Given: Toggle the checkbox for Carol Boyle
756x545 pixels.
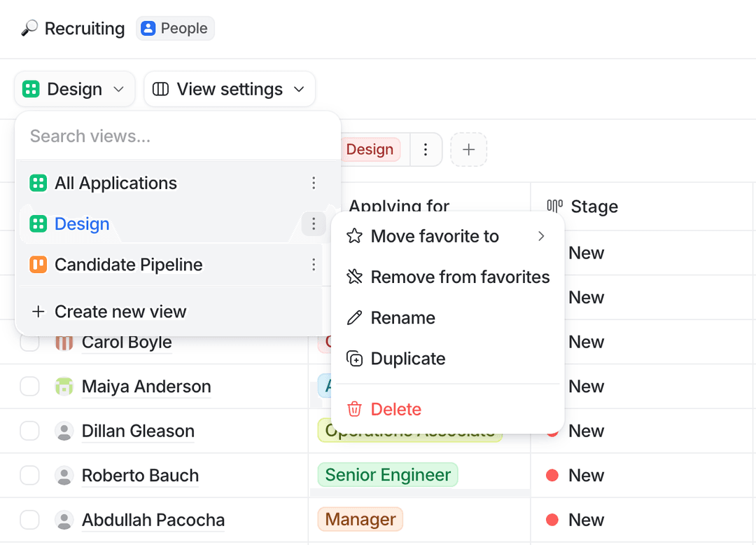Looking at the screenshot, I should pos(29,342).
